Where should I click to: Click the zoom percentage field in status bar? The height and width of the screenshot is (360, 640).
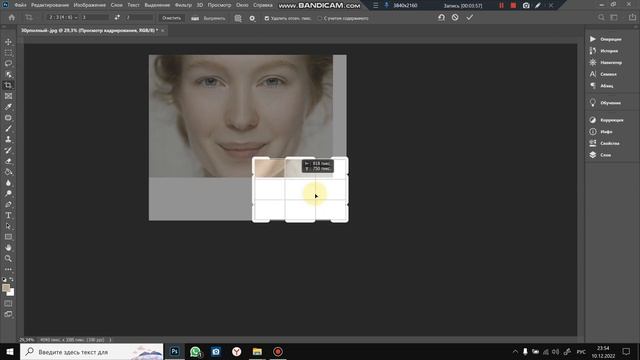27,340
